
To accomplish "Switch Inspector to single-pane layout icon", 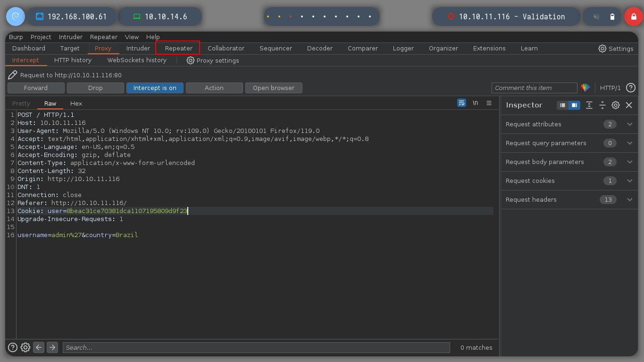I will click(562, 105).
